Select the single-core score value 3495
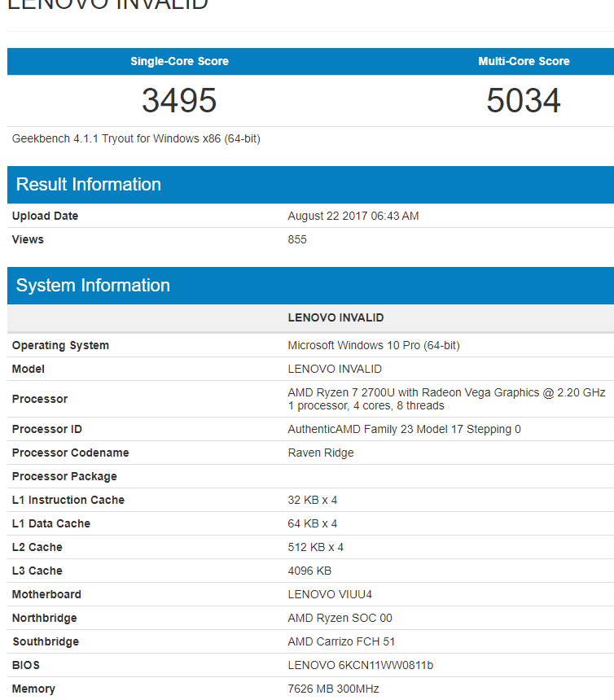Image resolution: width=614 pixels, height=700 pixels. click(x=179, y=100)
